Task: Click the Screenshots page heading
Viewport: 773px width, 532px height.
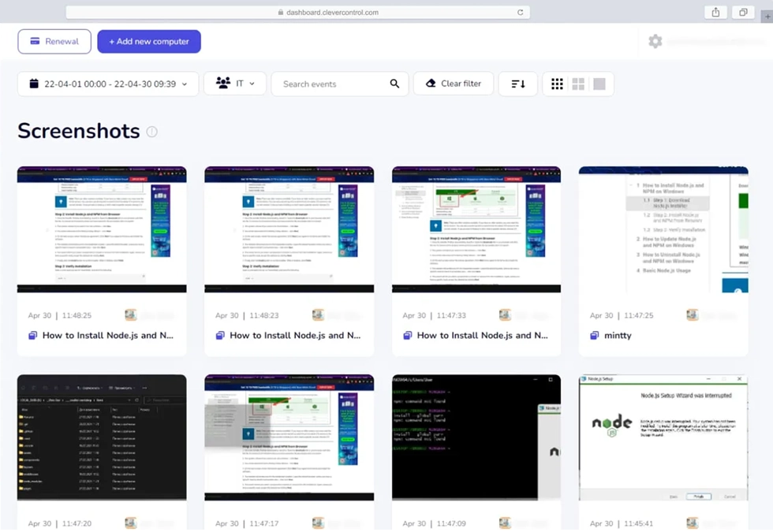Action: tap(79, 131)
